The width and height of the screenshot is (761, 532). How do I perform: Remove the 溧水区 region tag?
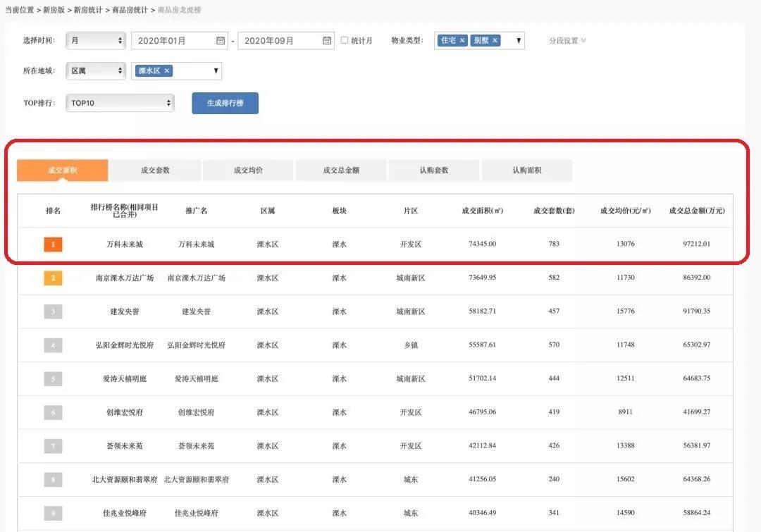click(x=167, y=71)
